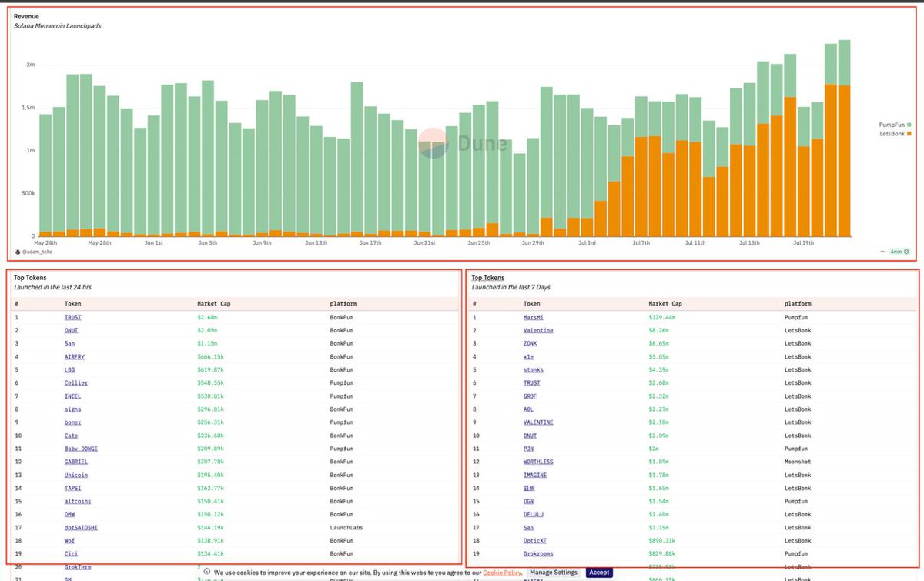Accept the cookie notice
The image size is (924, 581).
tap(599, 573)
